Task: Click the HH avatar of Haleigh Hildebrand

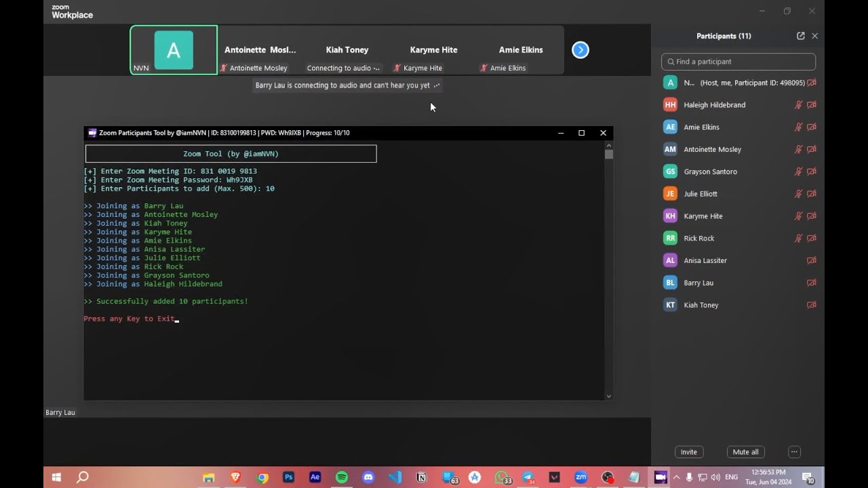Action: tap(670, 105)
